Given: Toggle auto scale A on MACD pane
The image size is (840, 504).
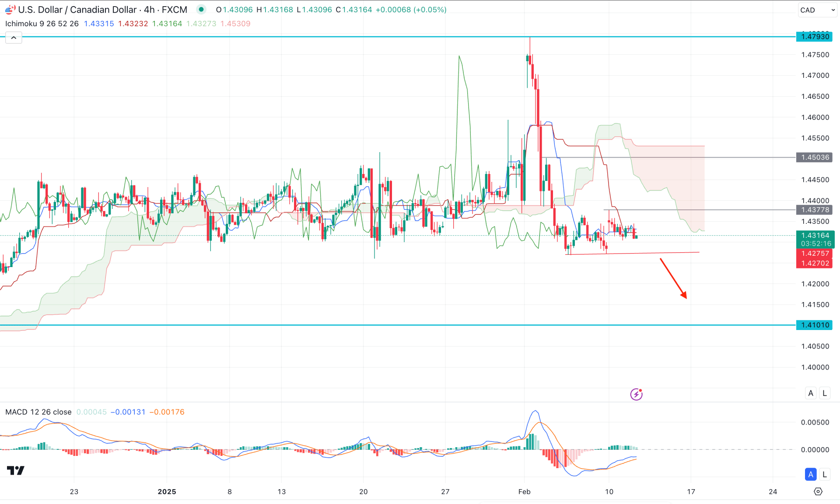Looking at the screenshot, I should tap(811, 474).
